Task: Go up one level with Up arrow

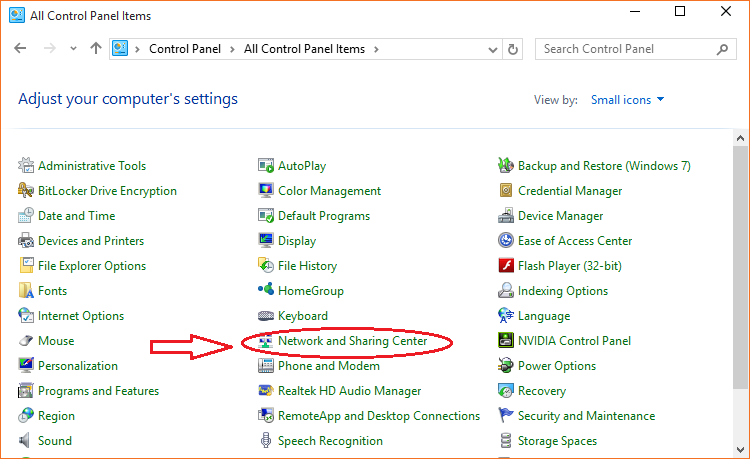Action: [96, 48]
